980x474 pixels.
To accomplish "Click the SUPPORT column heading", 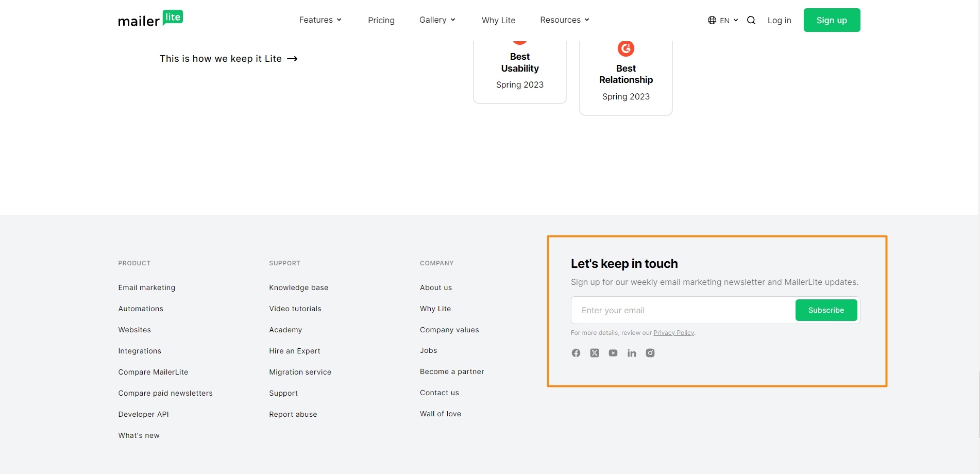I will tap(284, 263).
